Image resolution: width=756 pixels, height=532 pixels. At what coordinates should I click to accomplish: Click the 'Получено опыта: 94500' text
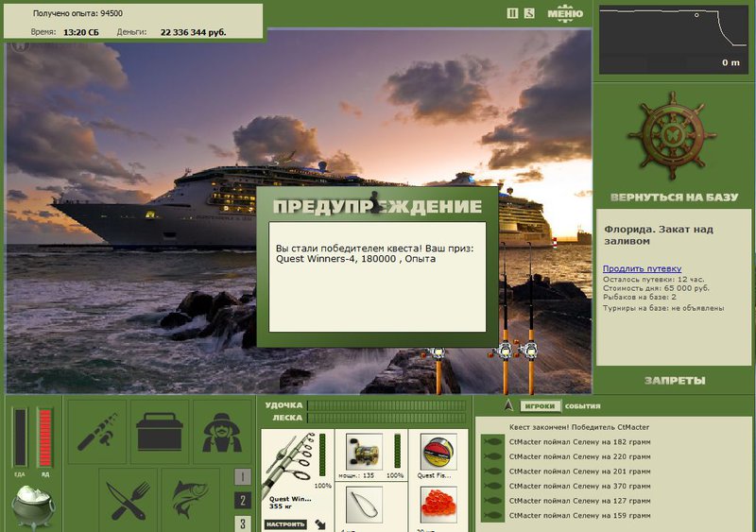(x=77, y=13)
